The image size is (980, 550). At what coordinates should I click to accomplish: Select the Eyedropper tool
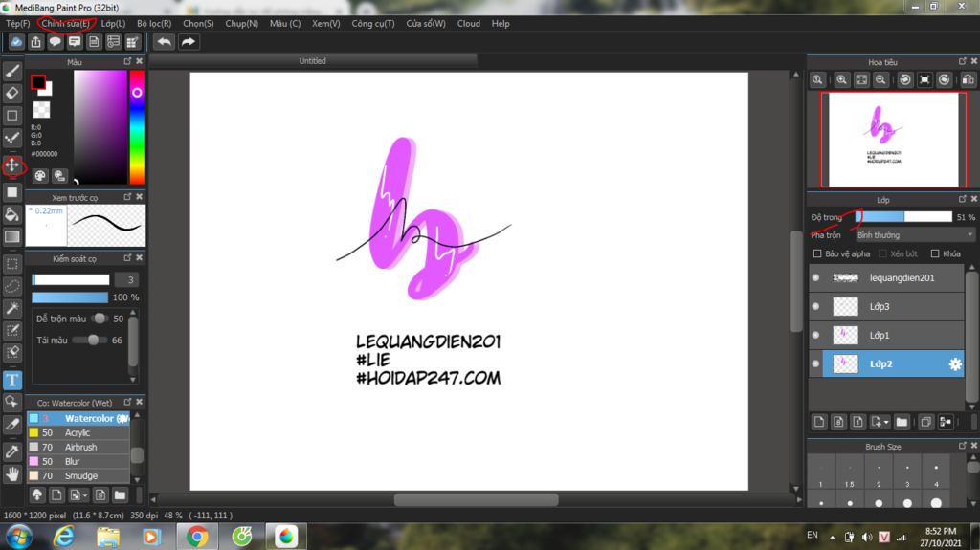[11, 451]
